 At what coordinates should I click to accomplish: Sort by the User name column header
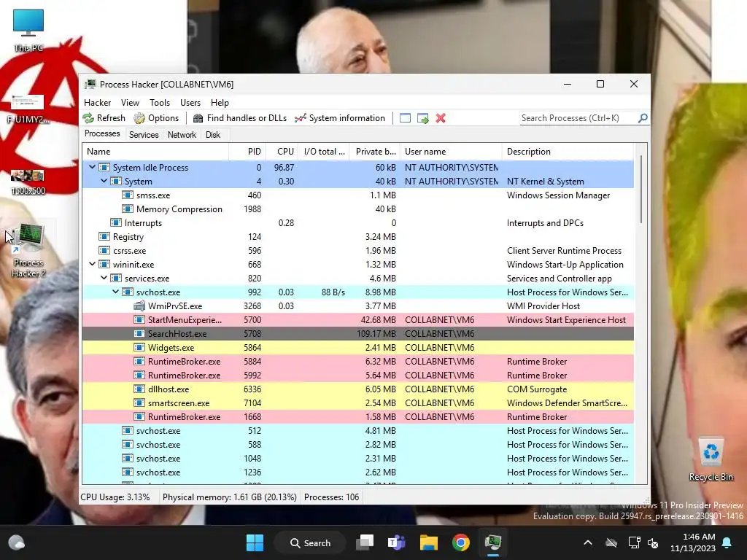(x=451, y=152)
